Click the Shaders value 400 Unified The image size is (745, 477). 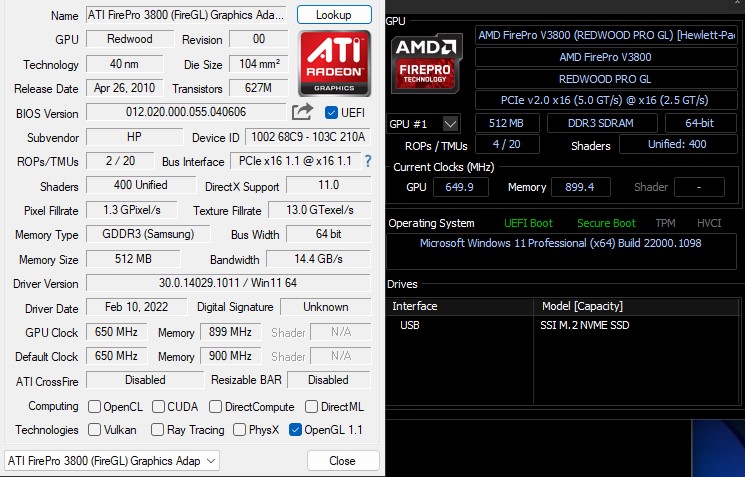(x=141, y=185)
